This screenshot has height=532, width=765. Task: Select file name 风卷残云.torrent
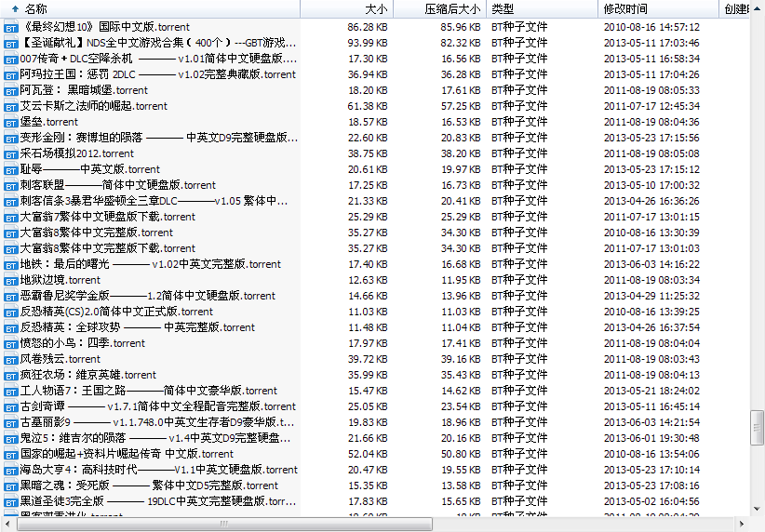[60, 359]
